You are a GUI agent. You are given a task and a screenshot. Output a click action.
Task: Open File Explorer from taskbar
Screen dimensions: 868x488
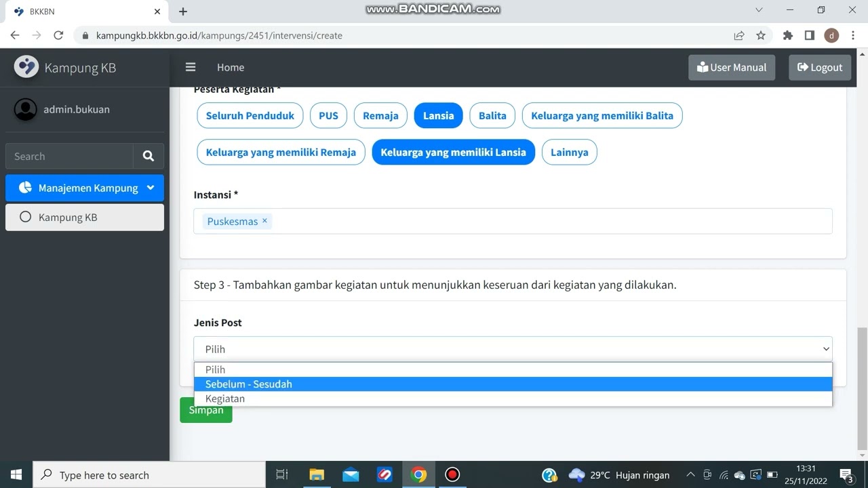pos(317,474)
